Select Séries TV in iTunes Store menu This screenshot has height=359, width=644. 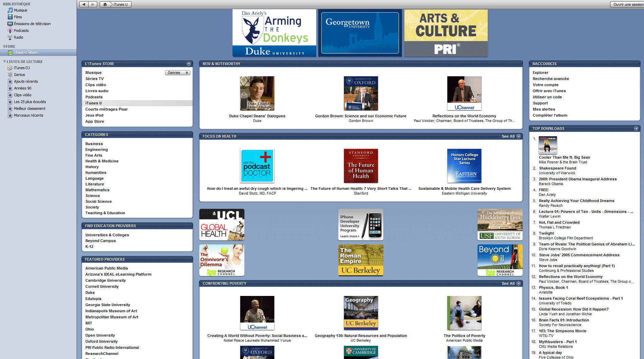(95, 79)
